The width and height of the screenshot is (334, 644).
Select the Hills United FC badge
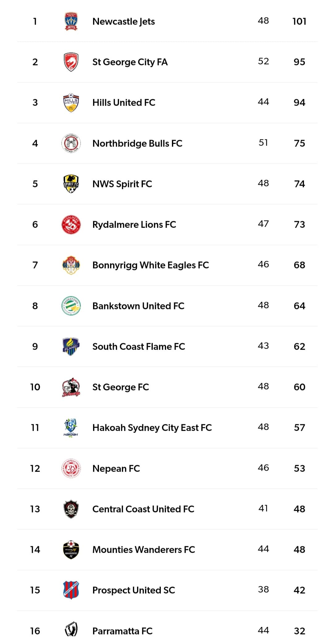(x=71, y=102)
